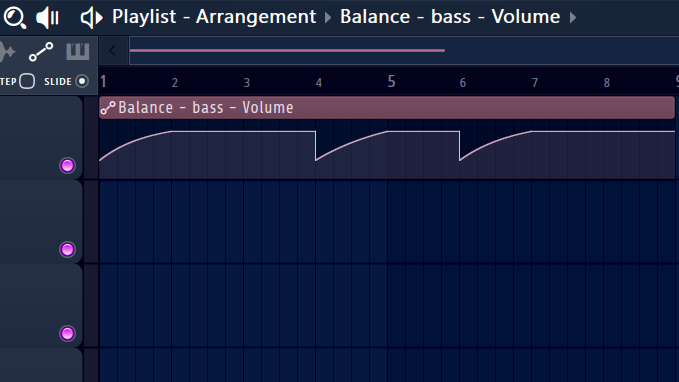The width and height of the screenshot is (679, 382).
Task: Select the piano pattern clip focus icon
Action: tap(78, 52)
